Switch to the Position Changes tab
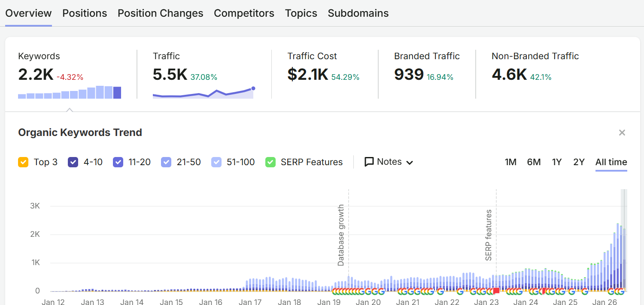The image size is (644, 305). pos(161,13)
